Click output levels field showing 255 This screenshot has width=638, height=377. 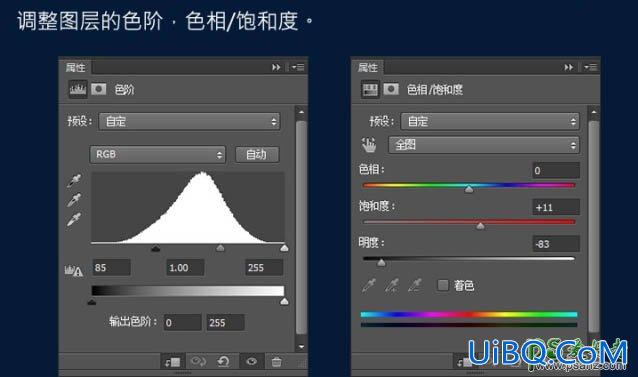coord(225,322)
